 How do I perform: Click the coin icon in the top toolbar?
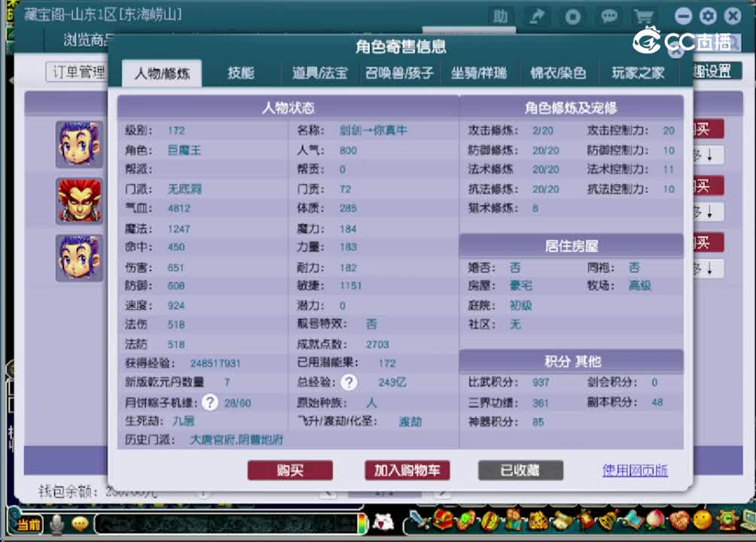pos(573,17)
